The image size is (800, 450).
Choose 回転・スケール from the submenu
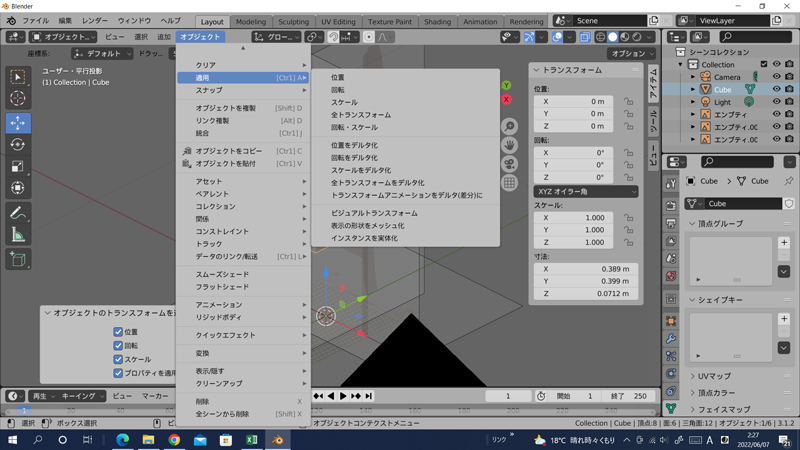pyautogui.click(x=354, y=128)
